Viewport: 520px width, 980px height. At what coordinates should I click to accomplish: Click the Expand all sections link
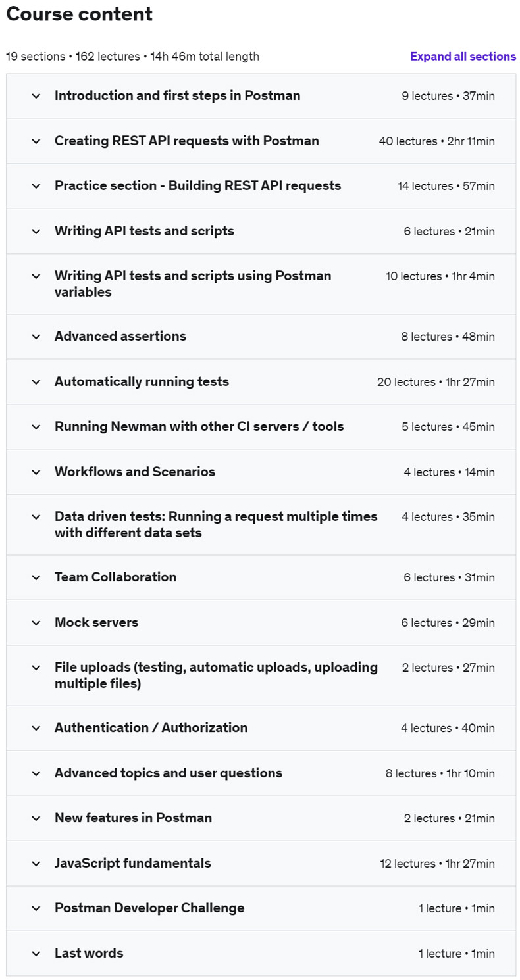point(463,57)
